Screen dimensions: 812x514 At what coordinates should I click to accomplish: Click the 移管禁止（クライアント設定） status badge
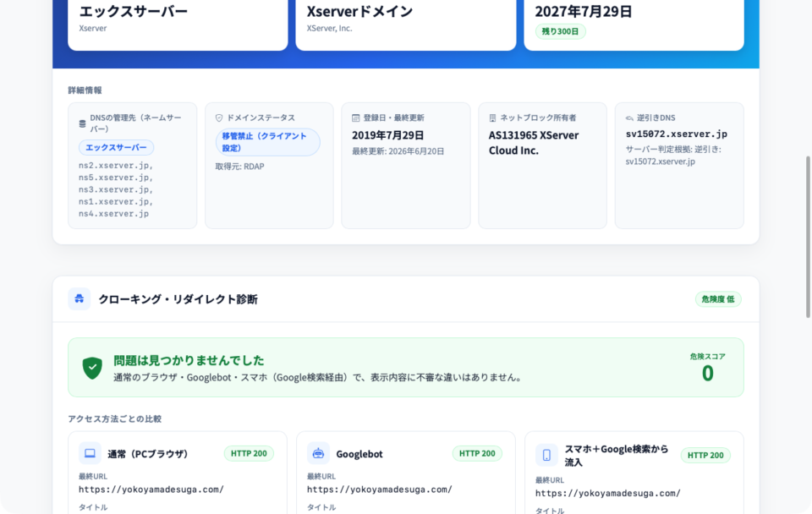coord(268,142)
